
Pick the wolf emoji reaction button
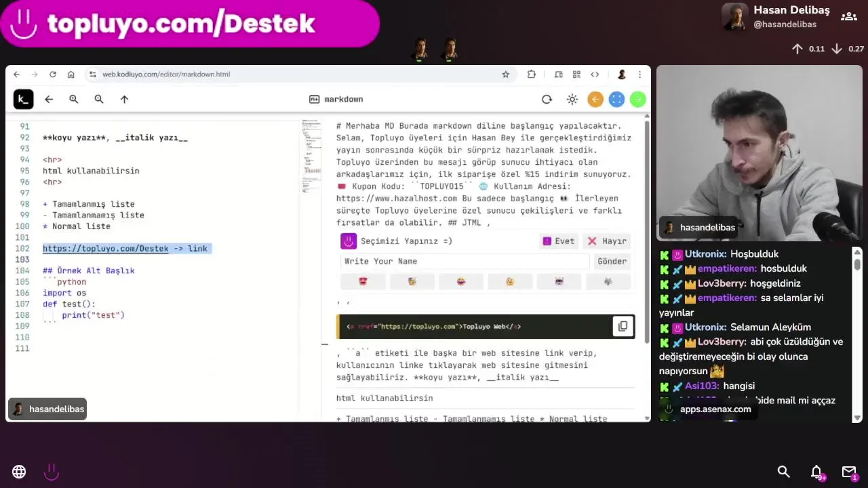608,281
